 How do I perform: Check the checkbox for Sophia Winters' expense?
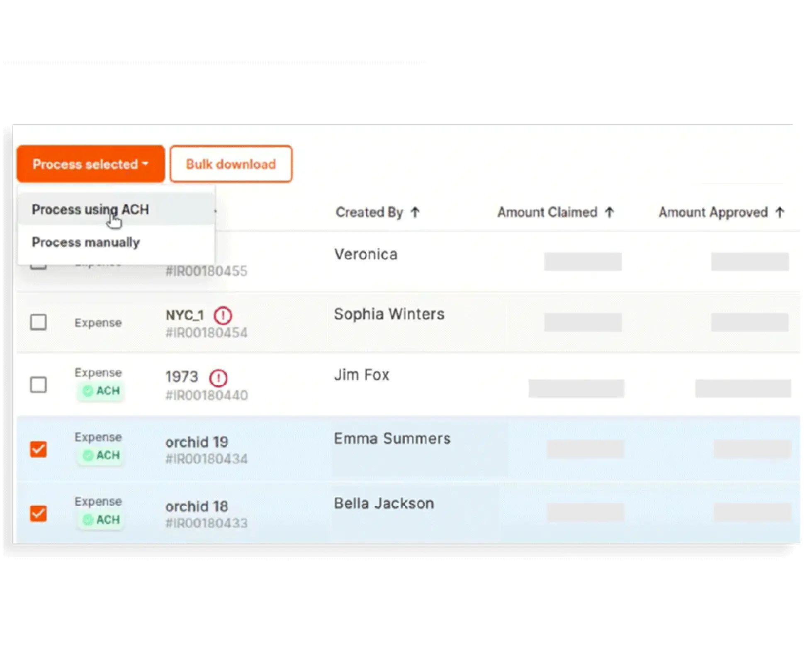38,322
